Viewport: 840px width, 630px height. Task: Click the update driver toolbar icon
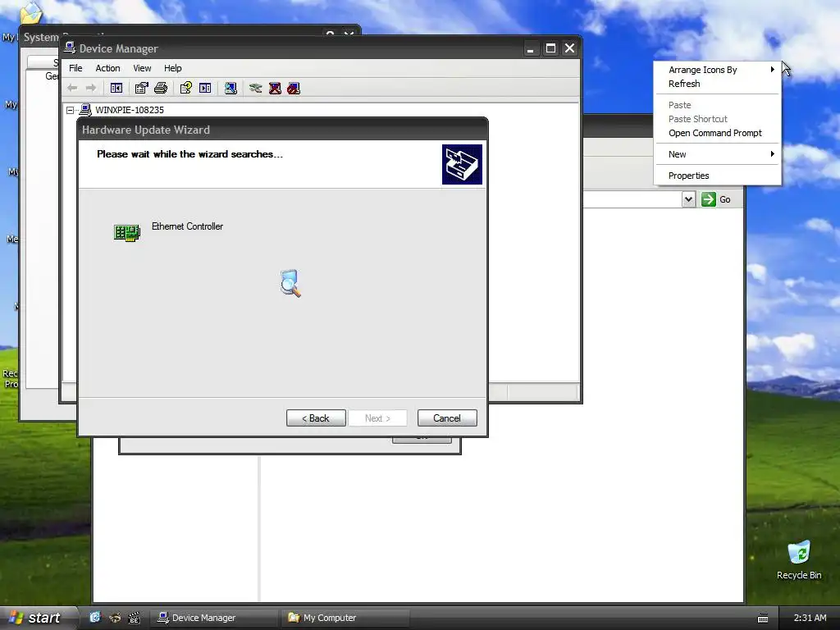click(x=256, y=88)
